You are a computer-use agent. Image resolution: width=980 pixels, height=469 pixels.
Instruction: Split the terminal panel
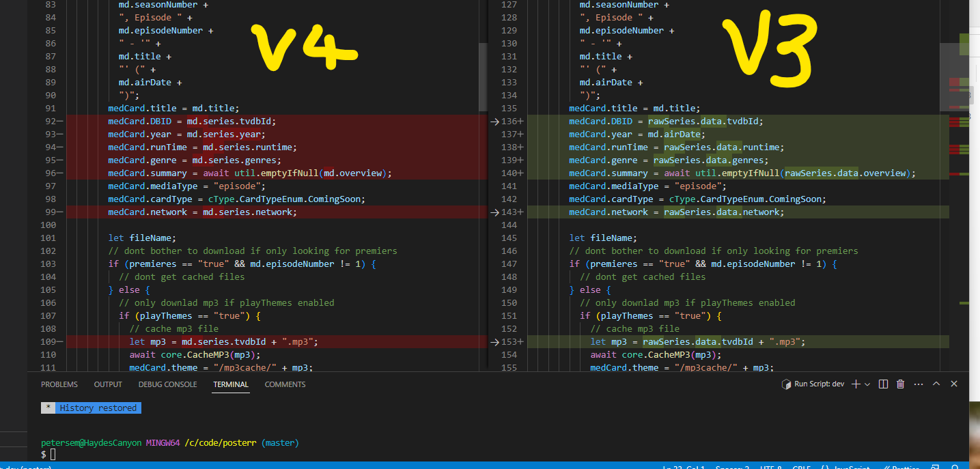tap(883, 384)
